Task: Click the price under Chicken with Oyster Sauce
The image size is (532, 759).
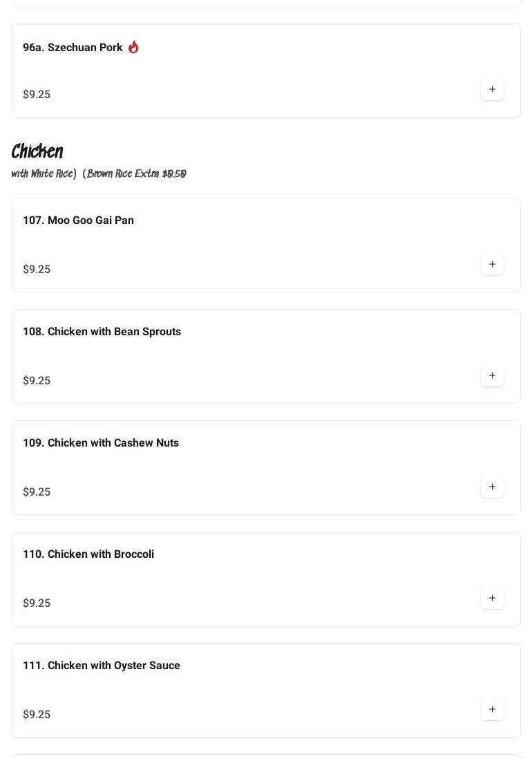Action: [x=37, y=715]
